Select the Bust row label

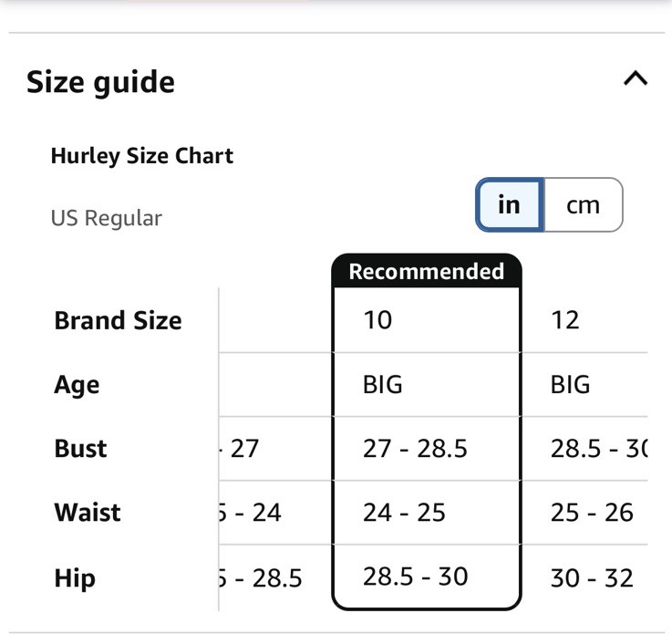coord(80,449)
